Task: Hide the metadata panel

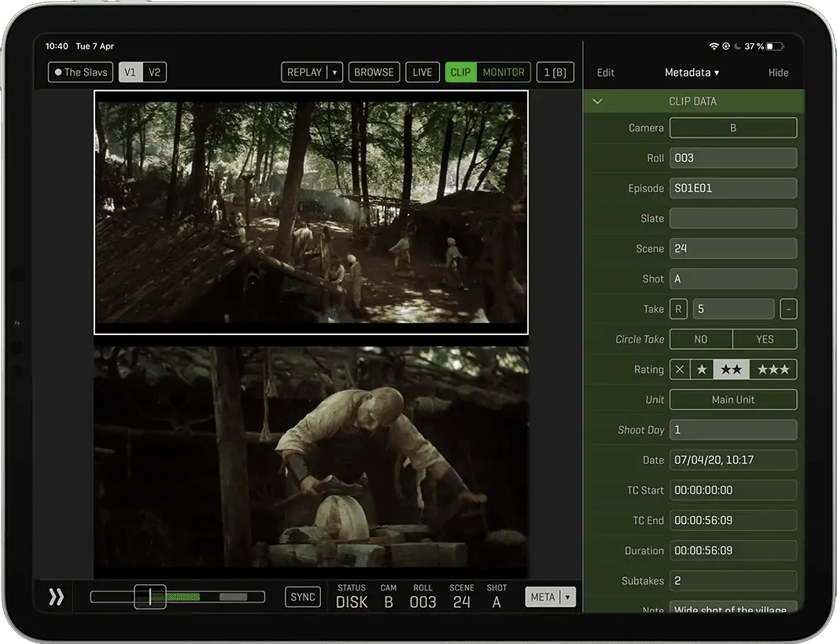Action: pos(778,72)
